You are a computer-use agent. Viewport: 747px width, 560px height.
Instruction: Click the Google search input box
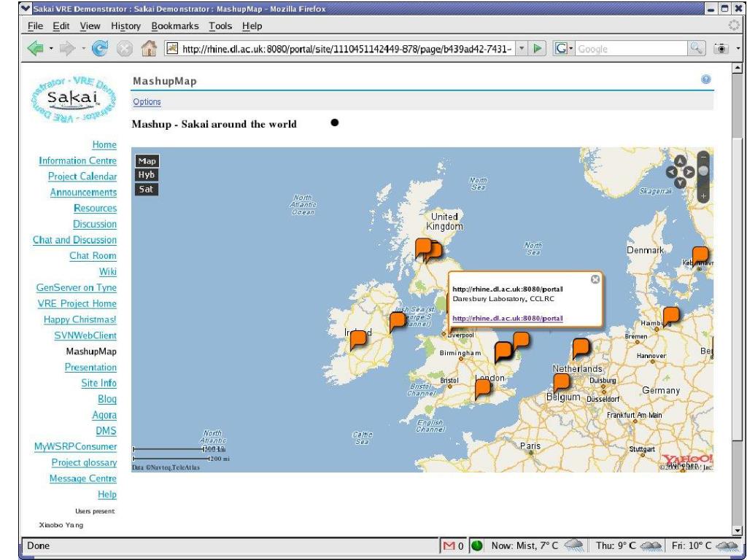point(631,49)
